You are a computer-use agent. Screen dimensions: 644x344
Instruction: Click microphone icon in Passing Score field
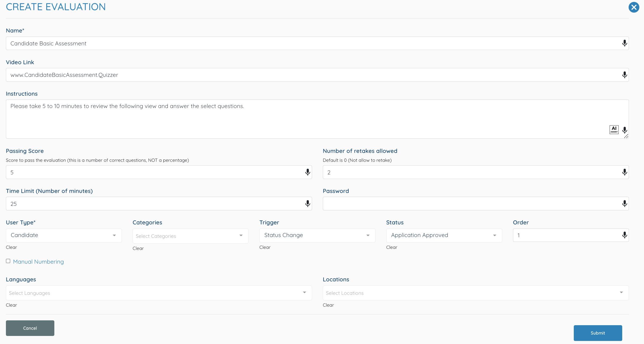click(x=307, y=172)
